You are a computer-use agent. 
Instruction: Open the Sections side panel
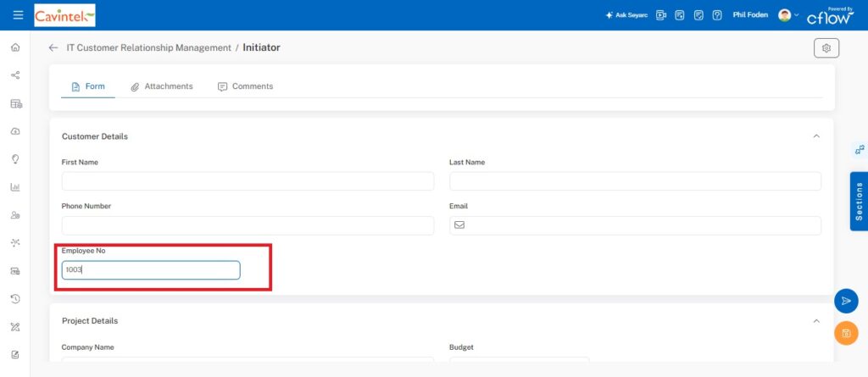point(859,201)
